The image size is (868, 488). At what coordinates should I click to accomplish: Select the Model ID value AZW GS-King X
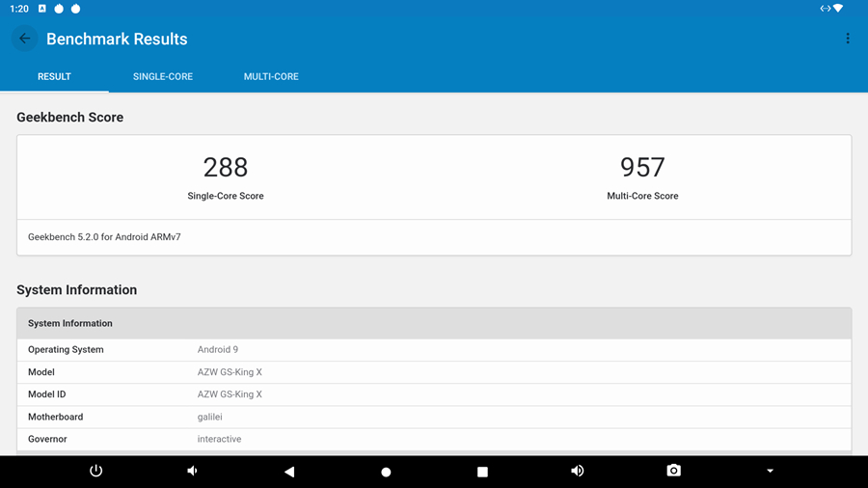(x=230, y=394)
